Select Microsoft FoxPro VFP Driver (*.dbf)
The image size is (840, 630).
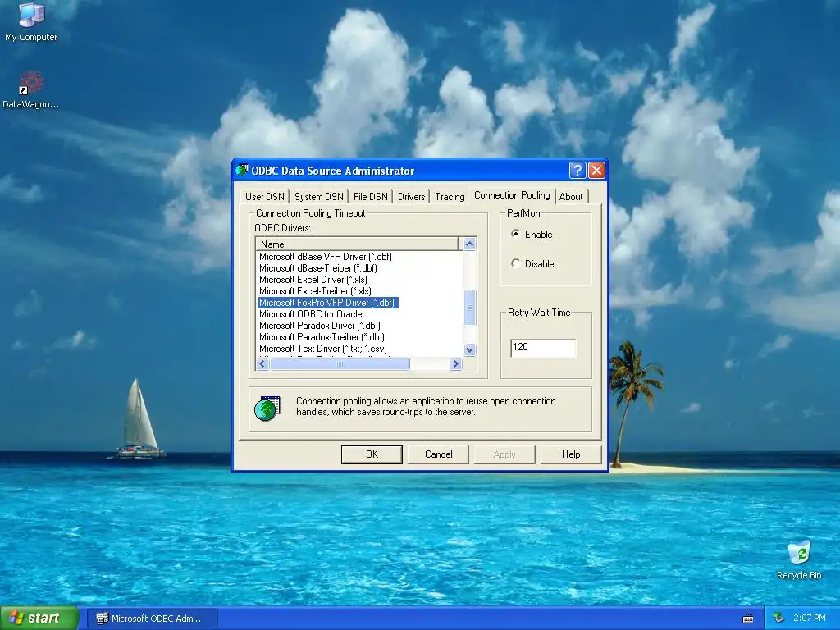click(x=327, y=303)
